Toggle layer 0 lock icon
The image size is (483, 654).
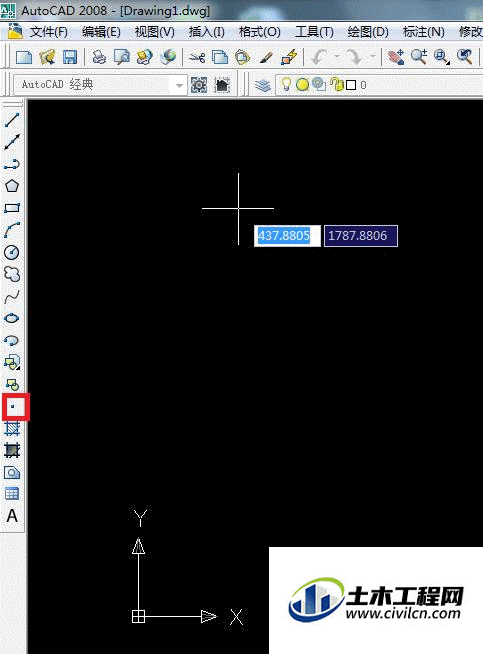pyautogui.click(x=337, y=85)
